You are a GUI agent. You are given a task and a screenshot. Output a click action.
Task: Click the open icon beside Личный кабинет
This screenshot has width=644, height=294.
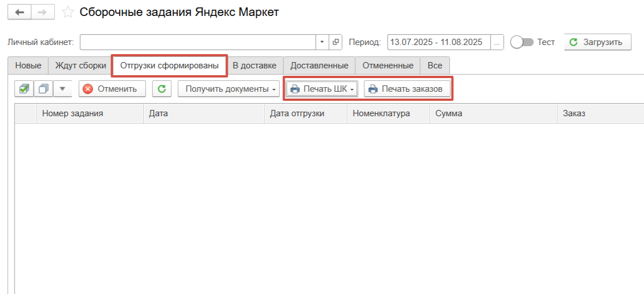tap(335, 42)
